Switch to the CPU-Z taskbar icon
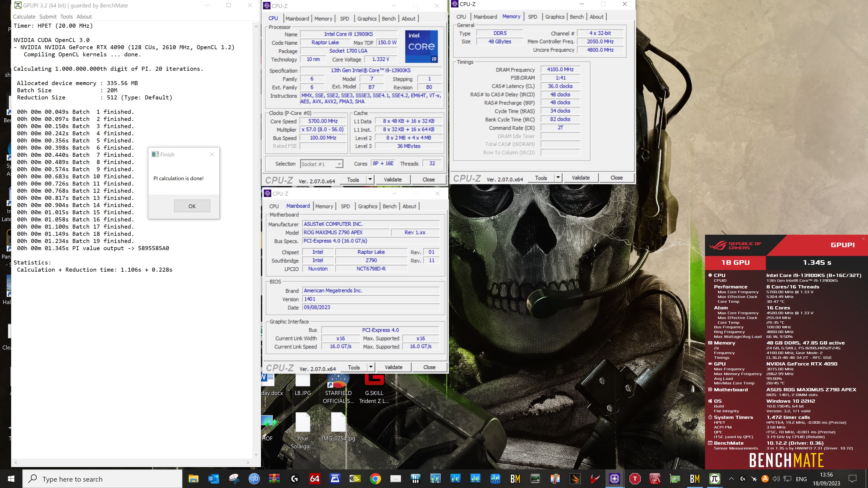 (x=614, y=479)
